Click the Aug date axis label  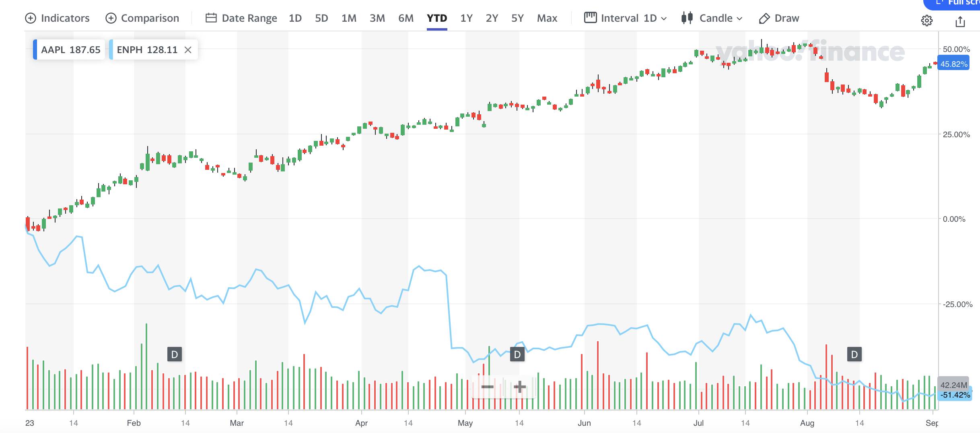807,423
